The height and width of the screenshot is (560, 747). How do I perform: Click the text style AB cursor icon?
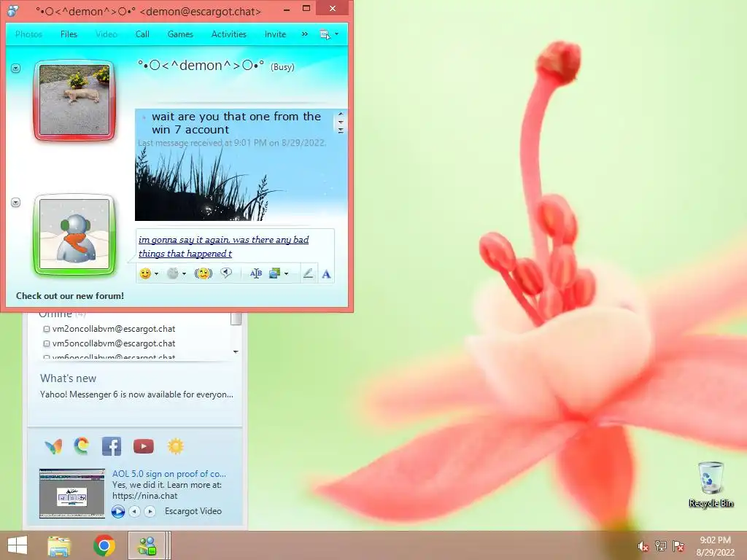pos(256,273)
